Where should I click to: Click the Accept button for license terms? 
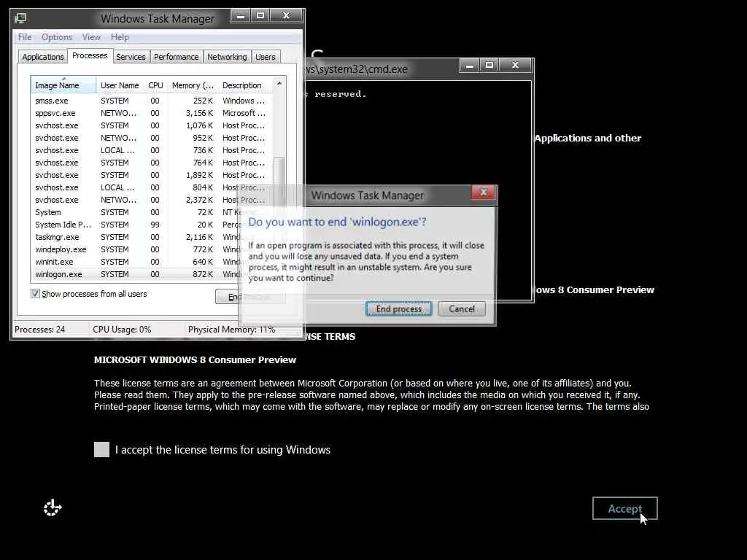tap(624, 508)
